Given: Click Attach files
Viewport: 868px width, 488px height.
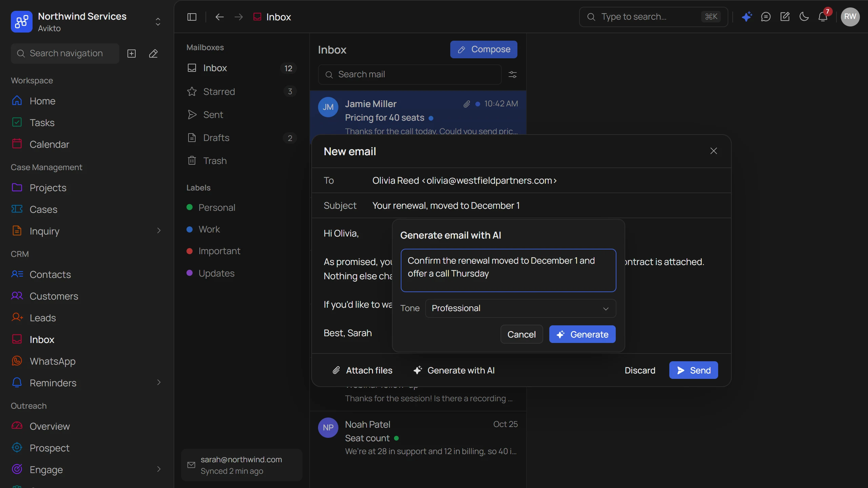Looking at the screenshot, I should point(362,370).
